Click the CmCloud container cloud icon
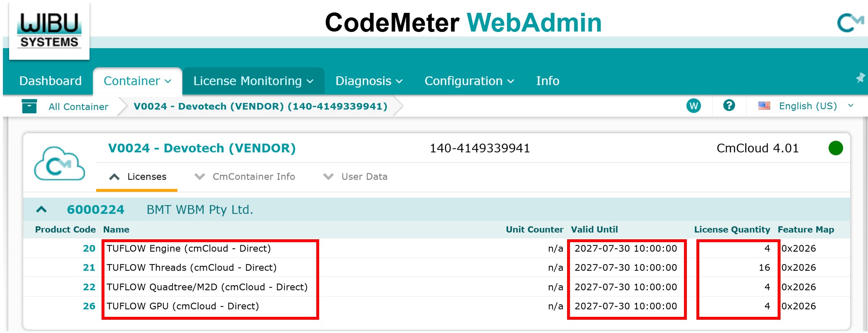Image resolution: width=868 pixels, height=333 pixels. [59, 163]
